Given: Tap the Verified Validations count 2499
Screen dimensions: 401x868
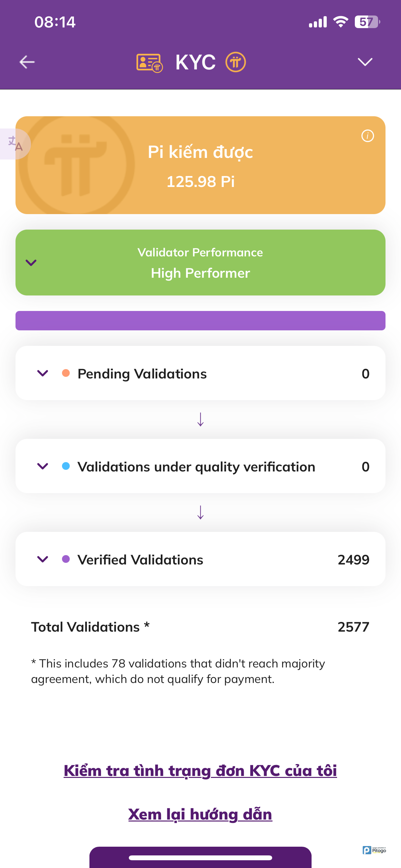Looking at the screenshot, I should tap(353, 560).
